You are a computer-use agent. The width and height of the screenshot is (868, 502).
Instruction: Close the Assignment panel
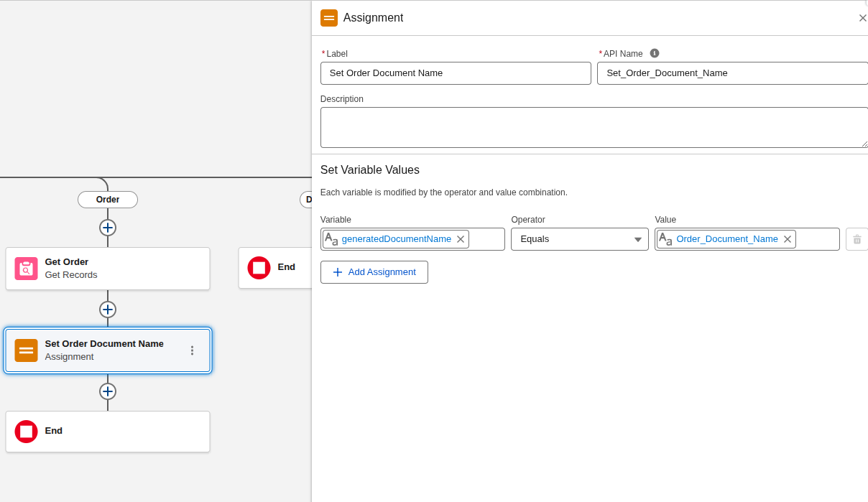[862, 18]
